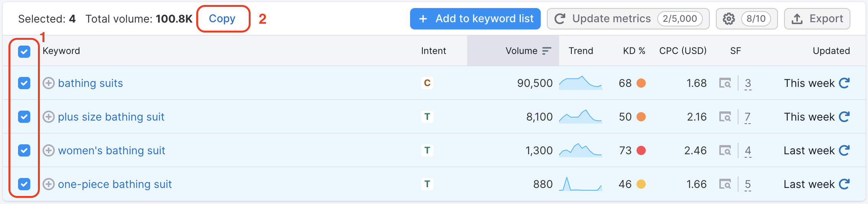The width and height of the screenshot is (868, 204).
Task: Open the bathing suits keyword link
Action: point(90,83)
